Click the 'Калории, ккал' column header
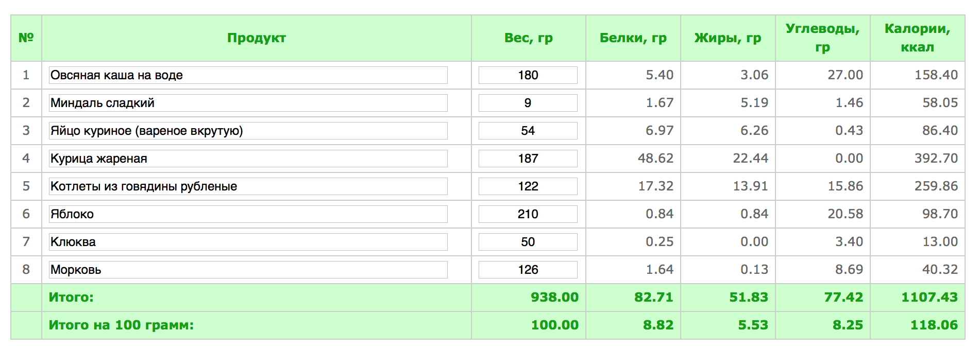The height and width of the screenshot is (349, 980). coord(917,38)
